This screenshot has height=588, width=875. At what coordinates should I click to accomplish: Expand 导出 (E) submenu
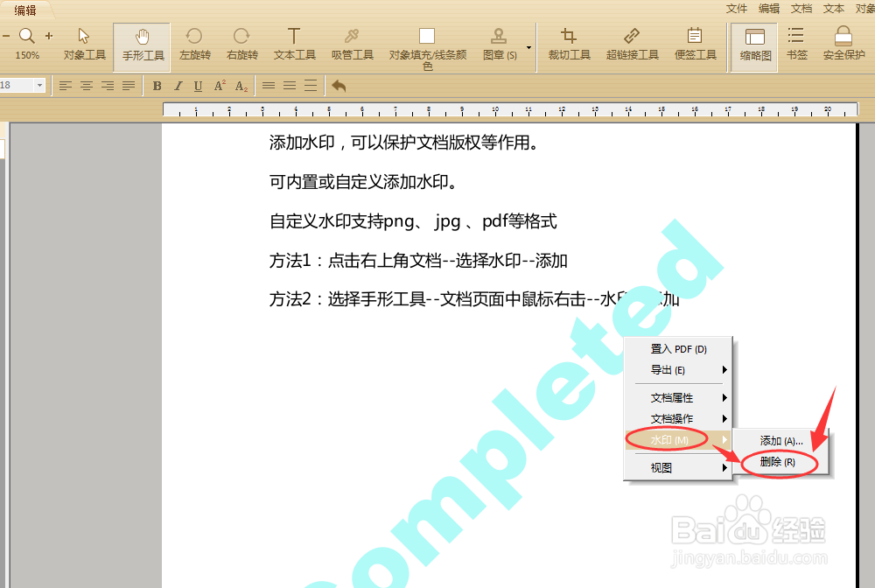(x=678, y=370)
